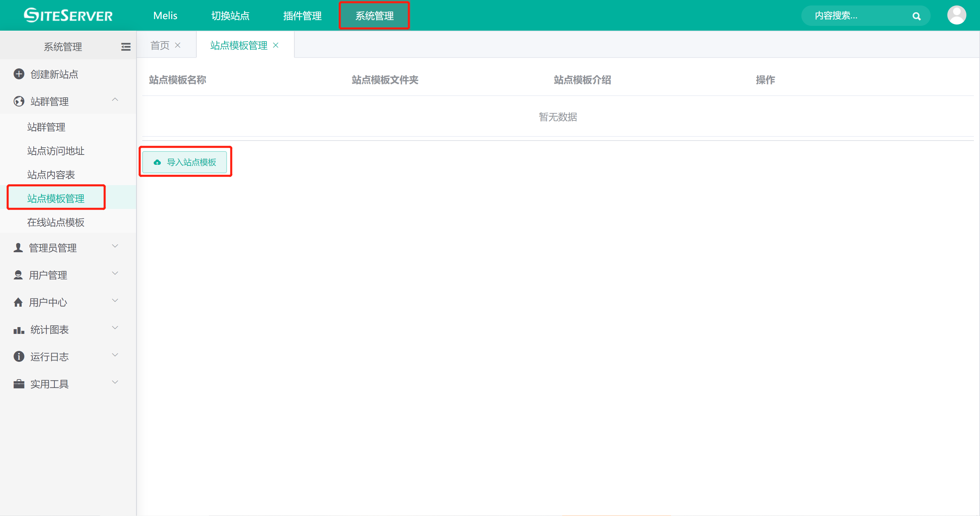Viewport: 980px width, 516px height.
Task: Open the user avatar menu
Action: click(x=957, y=15)
